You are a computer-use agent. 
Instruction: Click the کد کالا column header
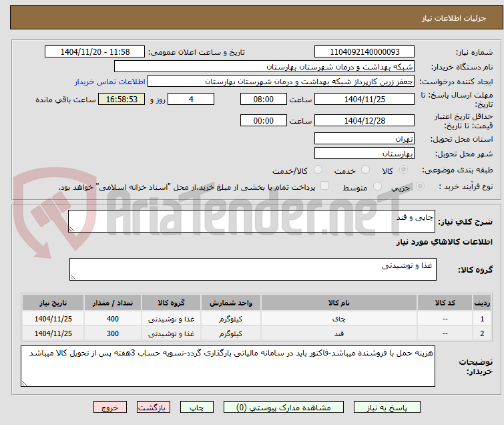pos(445,303)
